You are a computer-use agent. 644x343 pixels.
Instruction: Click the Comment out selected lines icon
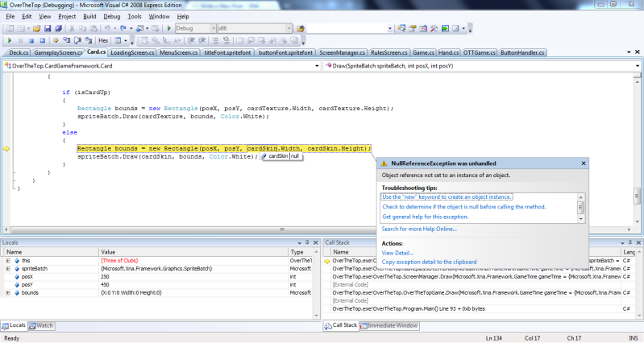point(215,40)
